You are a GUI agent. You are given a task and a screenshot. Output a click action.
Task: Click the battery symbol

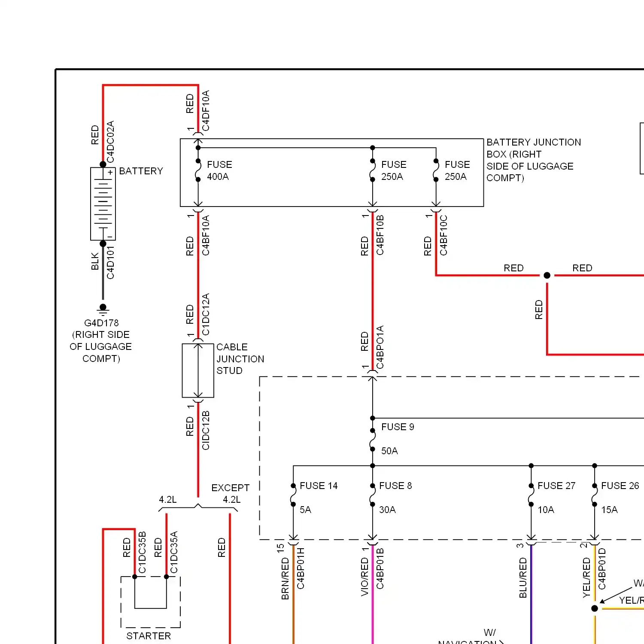click(103, 204)
